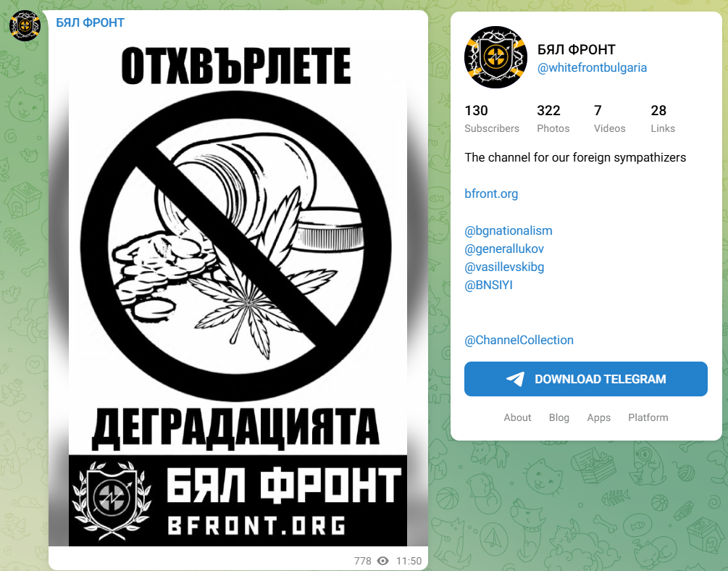The height and width of the screenshot is (571, 728).
Task: Open the @bgnationalism channel link
Action: (509, 231)
